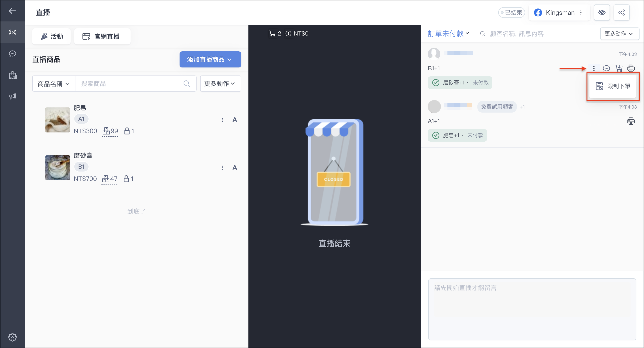
Task: Open the Kingsman page options menu
Action: [581, 13]
